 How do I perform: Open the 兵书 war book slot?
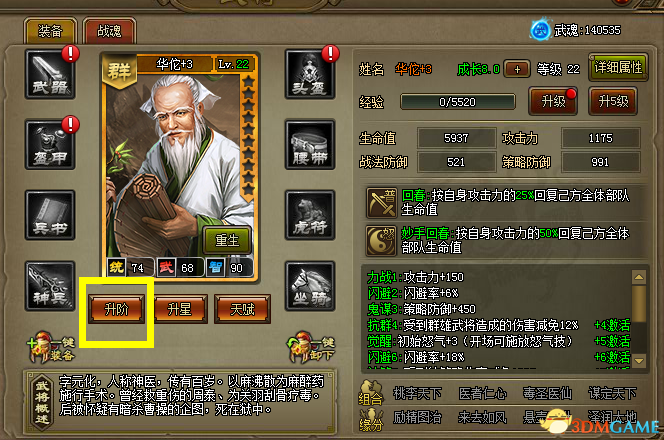50,216
